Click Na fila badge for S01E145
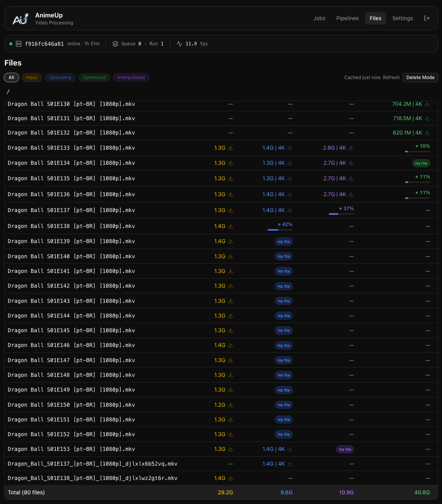The height and width of the screenshot is (504, 442). pos(284,331)
